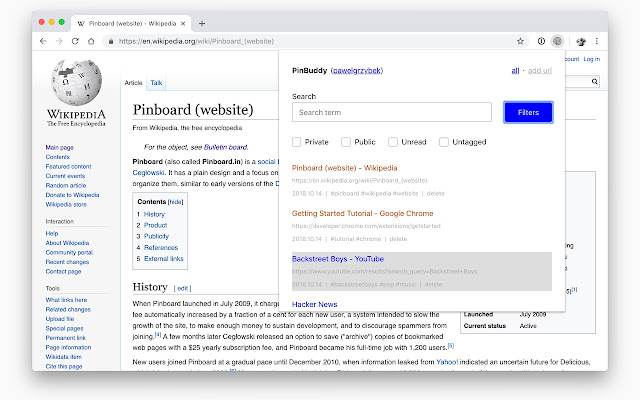The image size is (640, 400).
Task: Open Permanent link tool link
Action: click(66, 338)
